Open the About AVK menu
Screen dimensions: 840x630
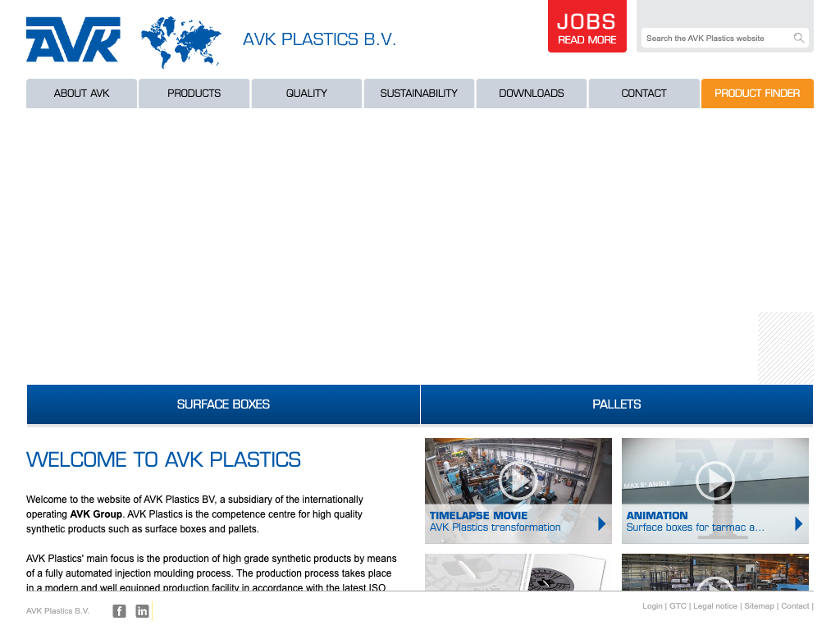pos(82,94)
